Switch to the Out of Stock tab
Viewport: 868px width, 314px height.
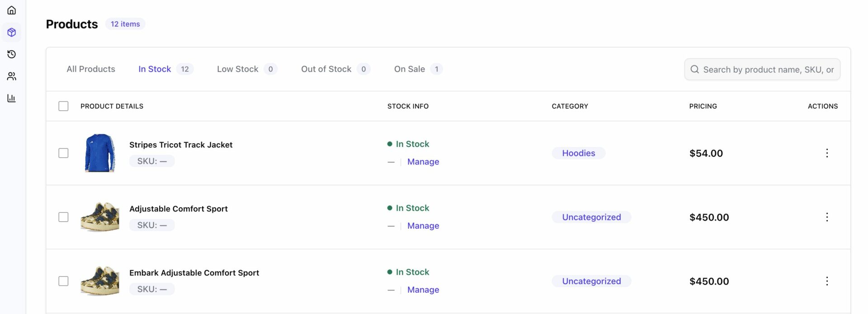[335, 69]
